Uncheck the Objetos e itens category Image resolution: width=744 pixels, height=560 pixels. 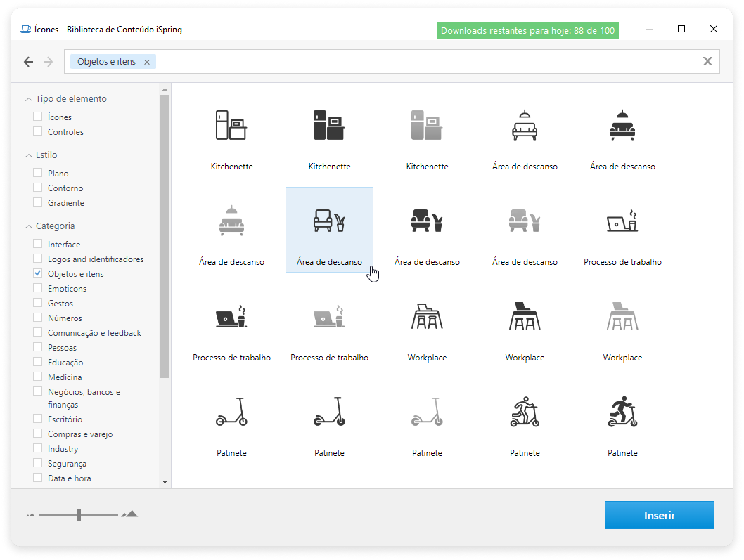tap(38, 273)
